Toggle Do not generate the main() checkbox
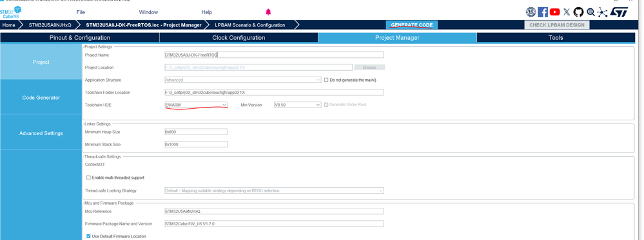644x240 pixels. [327, 80]
